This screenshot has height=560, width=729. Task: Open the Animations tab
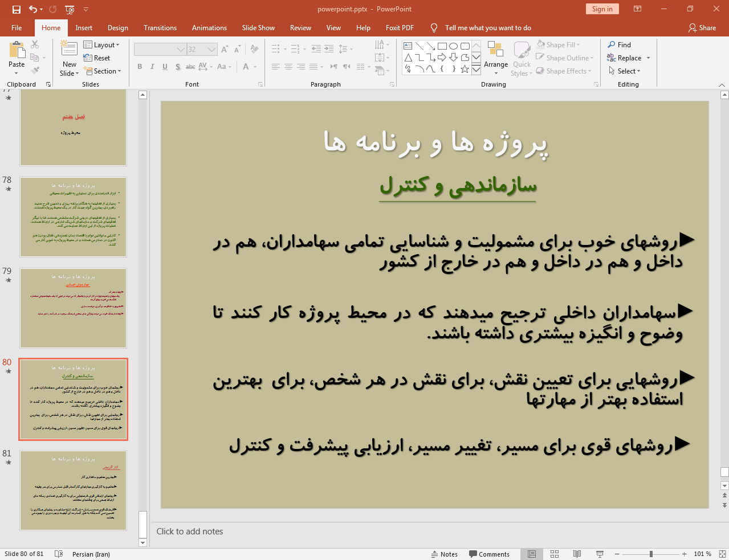point(209,27)
